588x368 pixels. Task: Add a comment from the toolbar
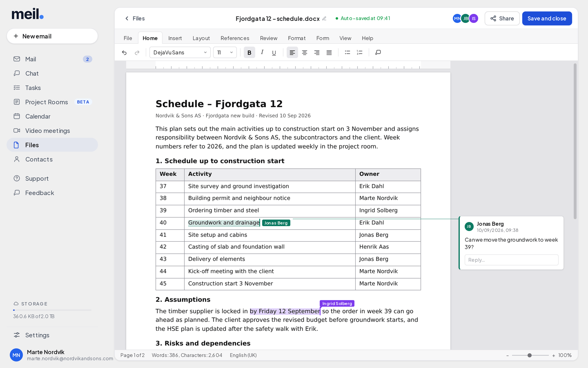tap(378, 52)
